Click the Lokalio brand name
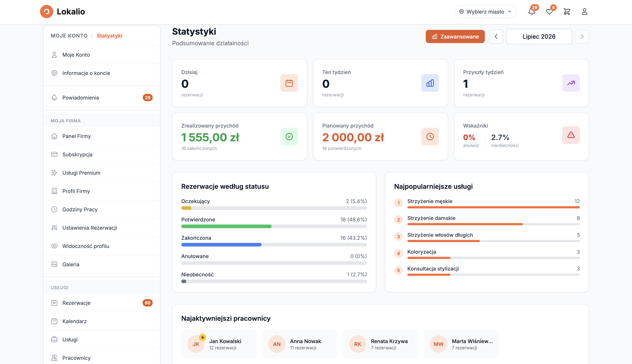Viewport: 632px width, 364px height. click(71, 12)
